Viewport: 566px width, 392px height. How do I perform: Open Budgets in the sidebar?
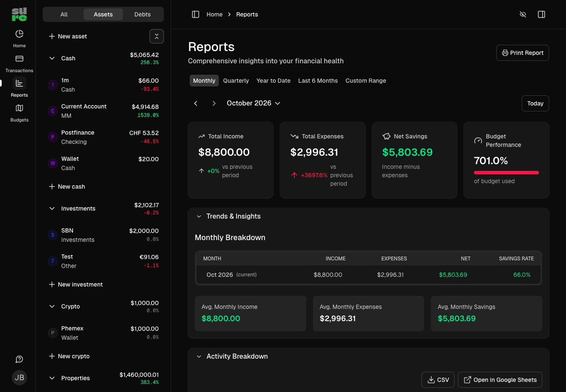click(19, 113)
